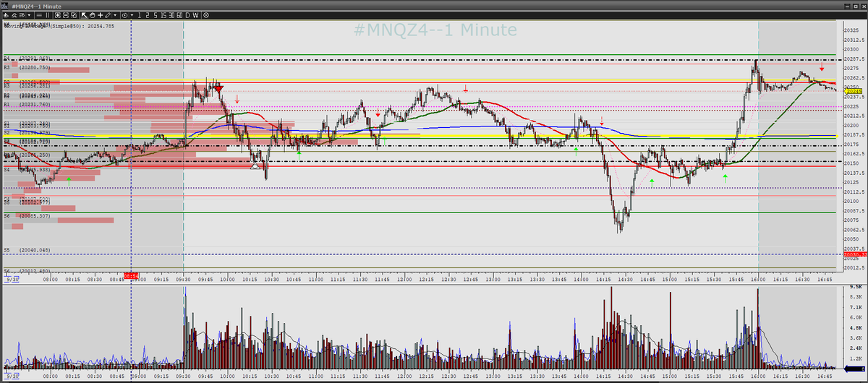The width and height of the screenshot is (868, 383).
Task: Click the clock interval icon
Action: pyautogui.click(x=124, y=15)
